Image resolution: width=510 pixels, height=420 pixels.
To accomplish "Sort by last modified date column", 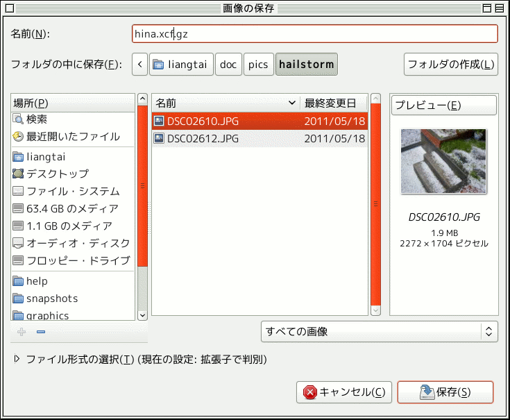I will (333, 103).
